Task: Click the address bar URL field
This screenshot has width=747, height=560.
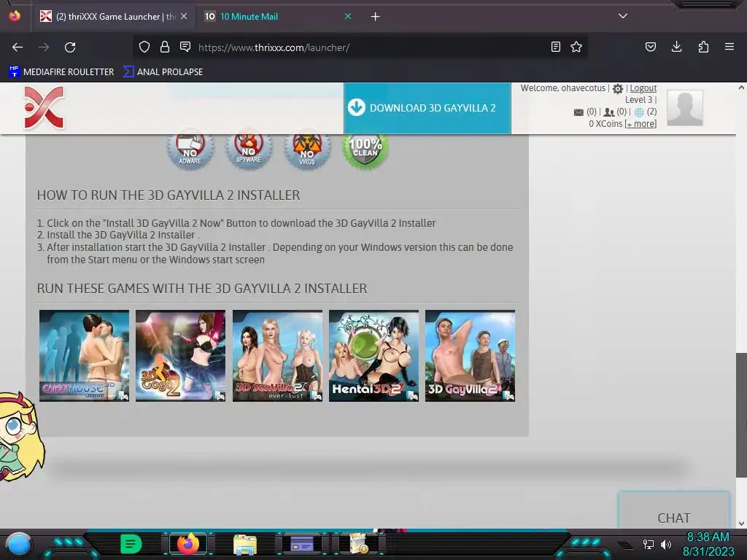Action: [x=360, y=47]
